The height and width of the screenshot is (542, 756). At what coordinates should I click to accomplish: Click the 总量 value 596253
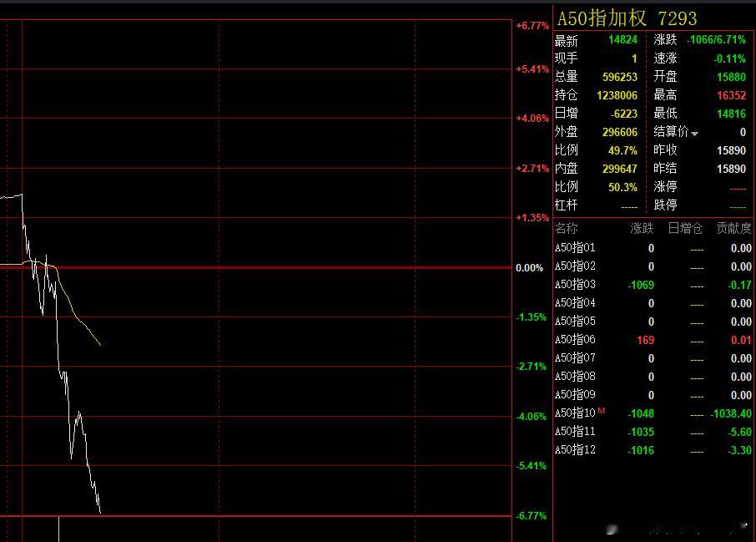point(619,77)
